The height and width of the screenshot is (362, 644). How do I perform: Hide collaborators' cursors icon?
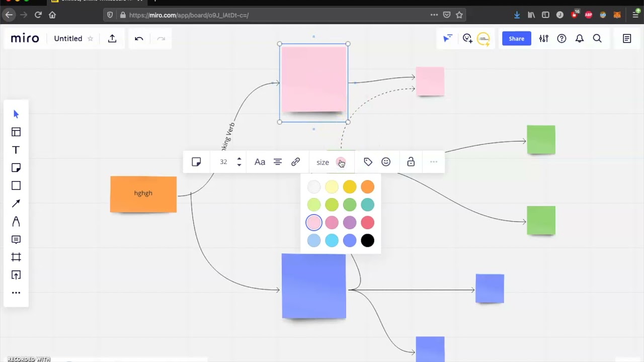click(447, 39)
